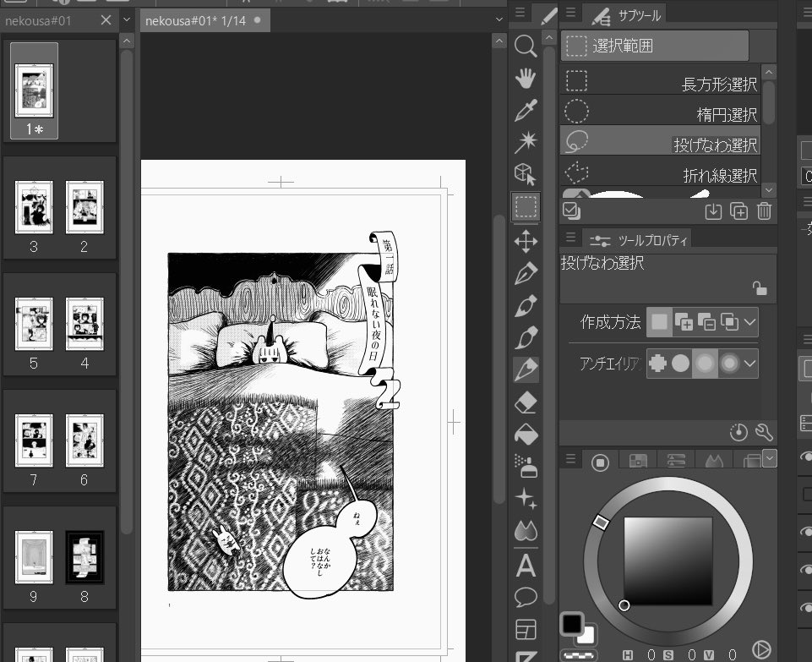Select 投げなわ選択 lasso sub tool
This screenshot has height=662, width=812.
click(x=660, y=141)
